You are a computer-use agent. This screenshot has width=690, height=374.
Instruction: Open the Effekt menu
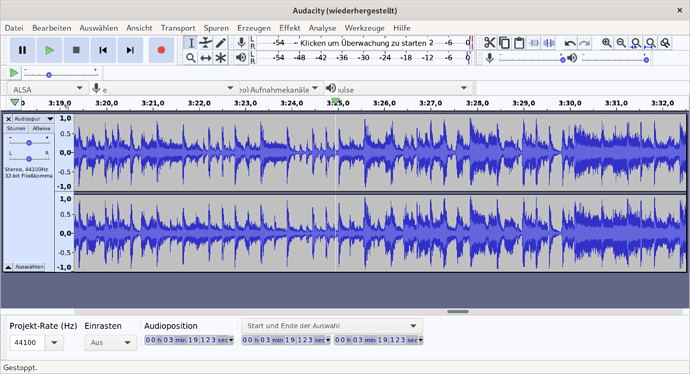pos(290,28)
